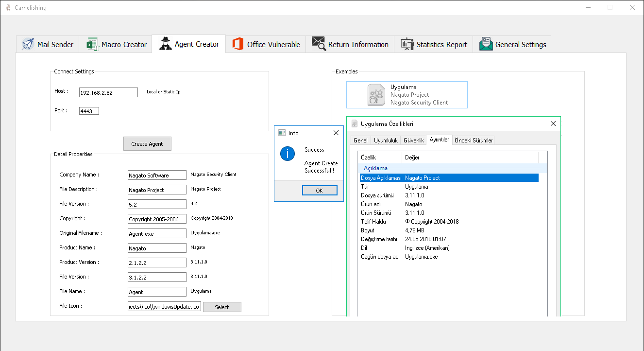Click the Uygulama gear file icon in Examples
The image size is (644, 351).
(376, 95)
